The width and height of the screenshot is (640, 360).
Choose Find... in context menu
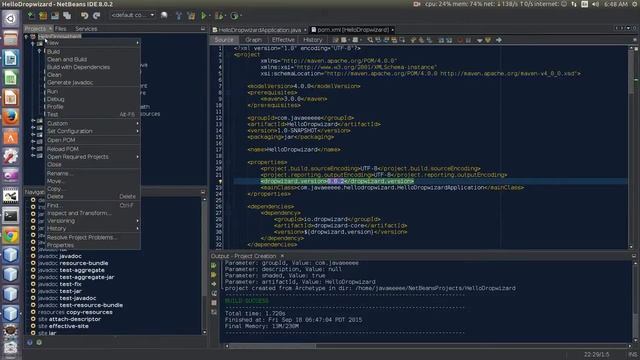tap(93, 205)
